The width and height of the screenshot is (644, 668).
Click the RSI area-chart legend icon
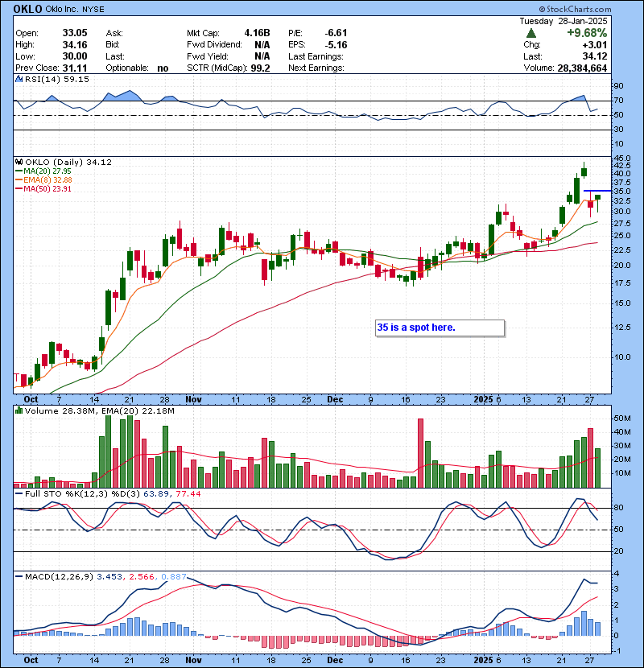pyautogui.click(x=19, y=79)
